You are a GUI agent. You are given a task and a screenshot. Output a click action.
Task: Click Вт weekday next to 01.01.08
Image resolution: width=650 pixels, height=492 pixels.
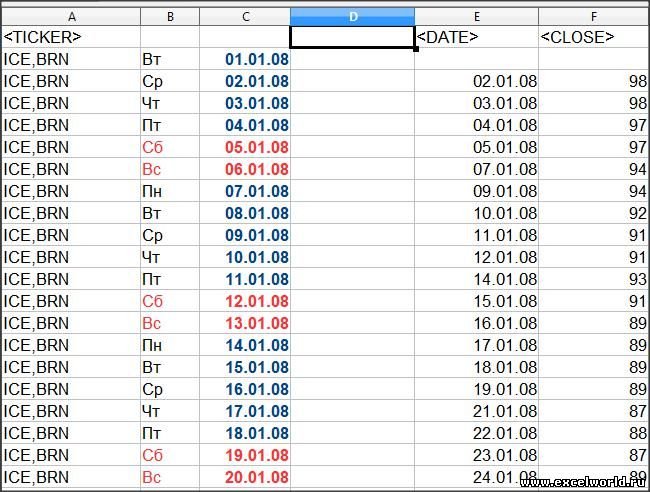pos(170,59)
